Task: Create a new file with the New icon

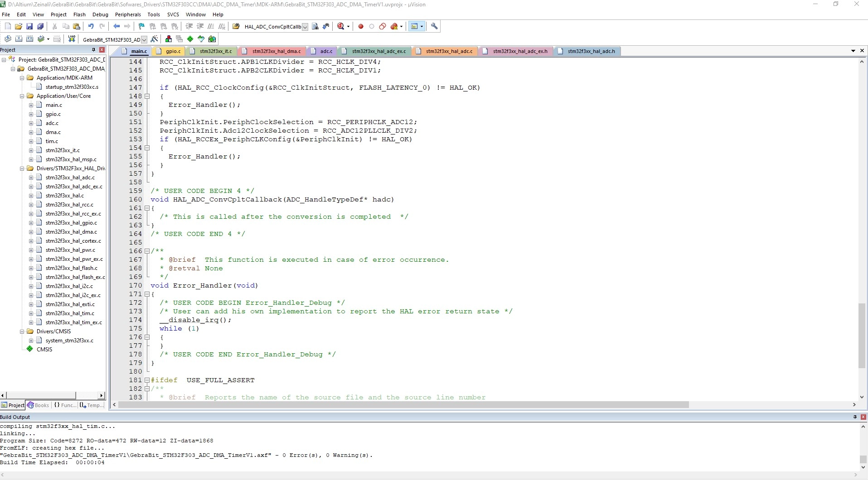Action: point(8,26)
